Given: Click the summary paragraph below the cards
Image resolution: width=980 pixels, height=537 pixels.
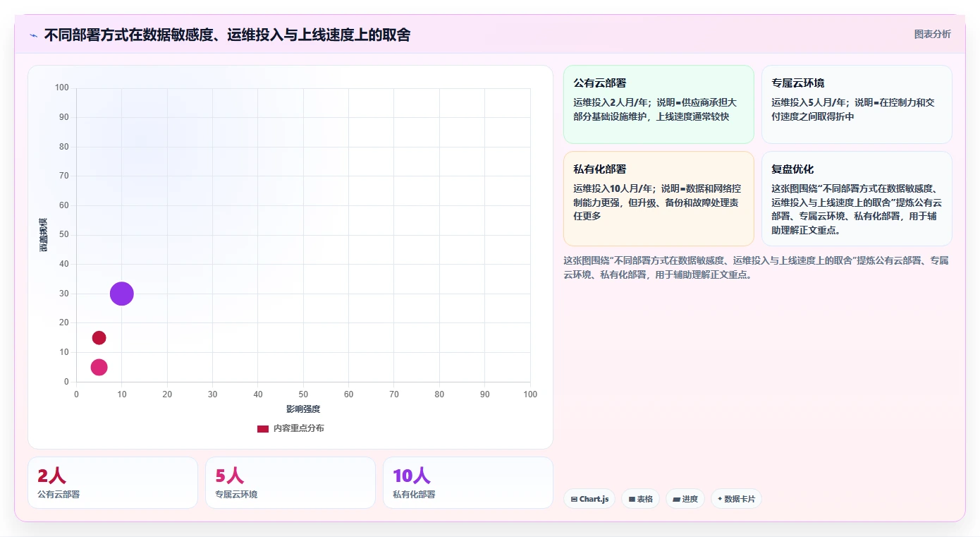Looking at the screenshot, I should coord(757,267).
